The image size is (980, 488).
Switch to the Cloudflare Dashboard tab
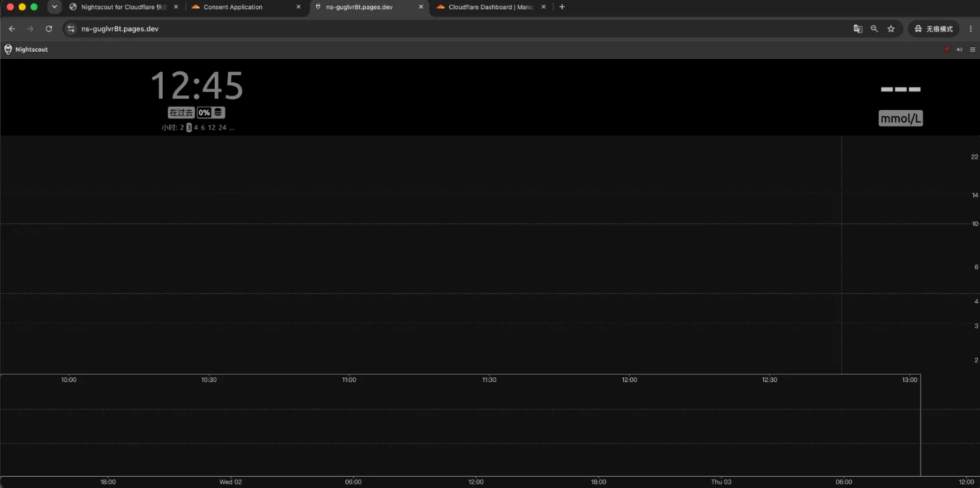[x=491, y=7]
